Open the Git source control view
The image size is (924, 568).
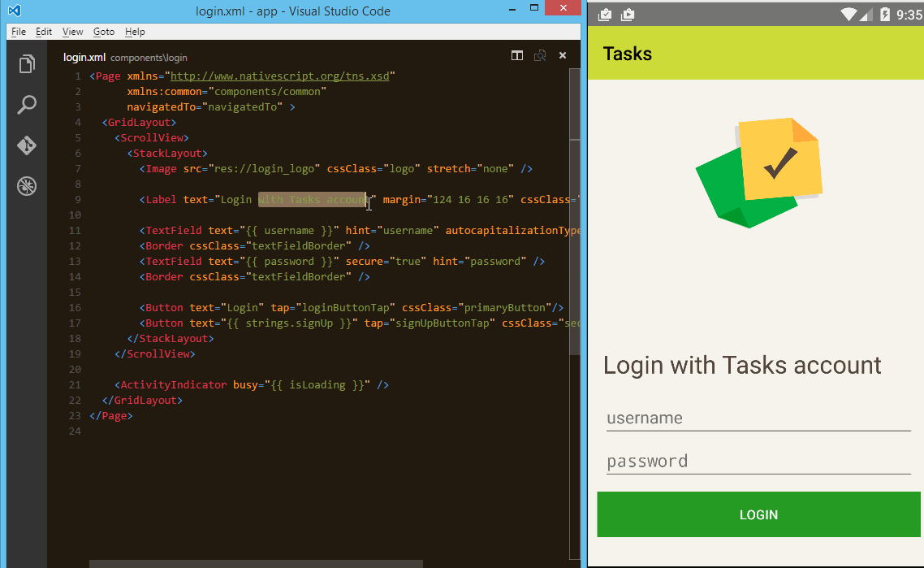coord(27,145)
